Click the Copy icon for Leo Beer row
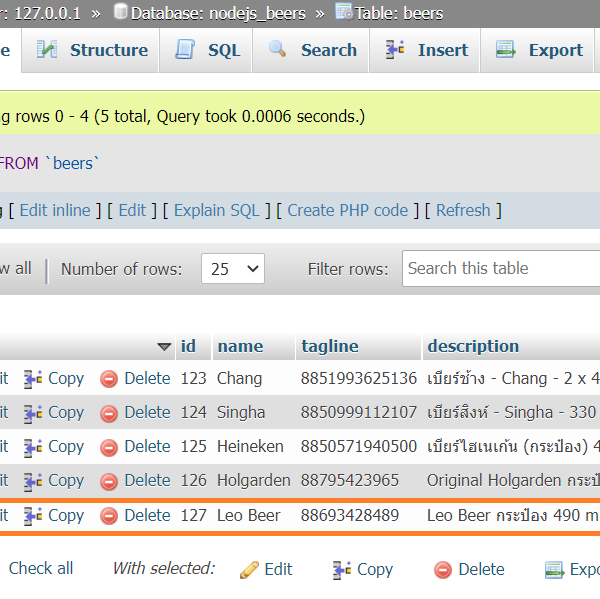This screenshot has height=599, width=600. coord(33,516)
